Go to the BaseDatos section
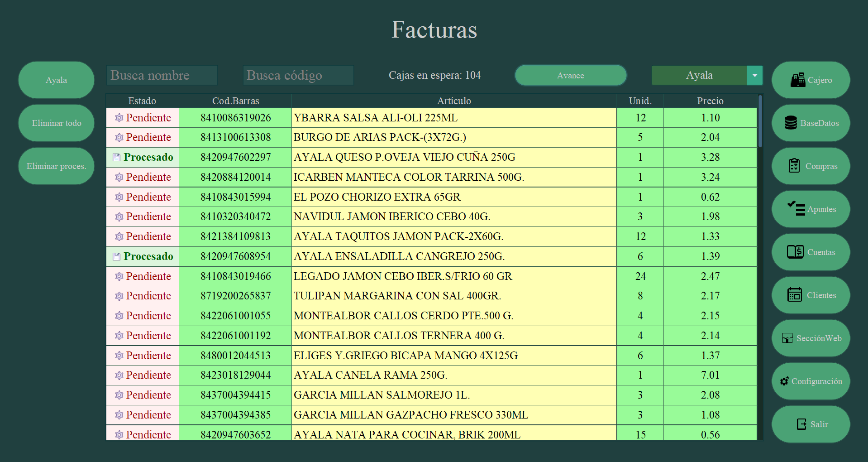Image resolution: width=868 pixels, height=462 pixels. coord(811,123)
